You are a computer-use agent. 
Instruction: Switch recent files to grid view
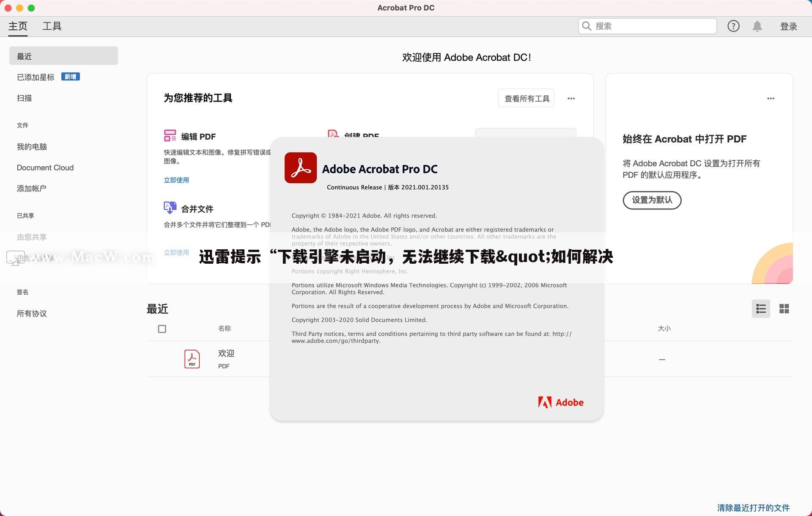click(784, 309)
